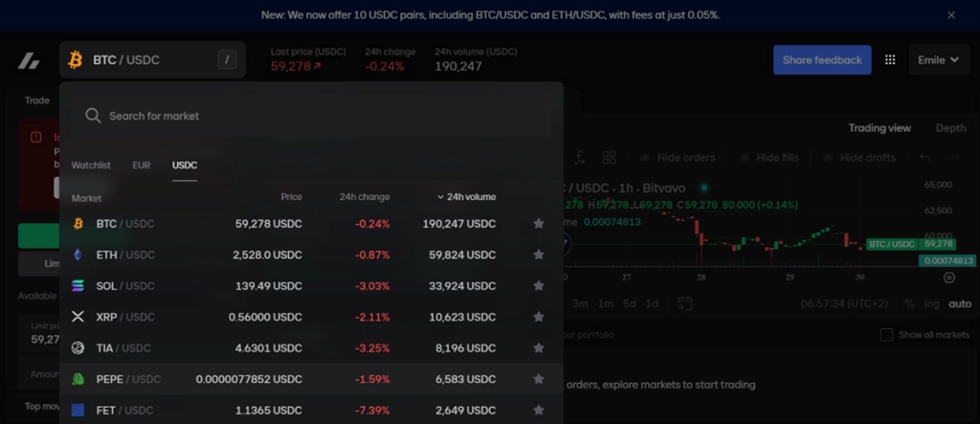Sort markets by 24h change column
Screen dimensions: 980x424
(365, 197)
